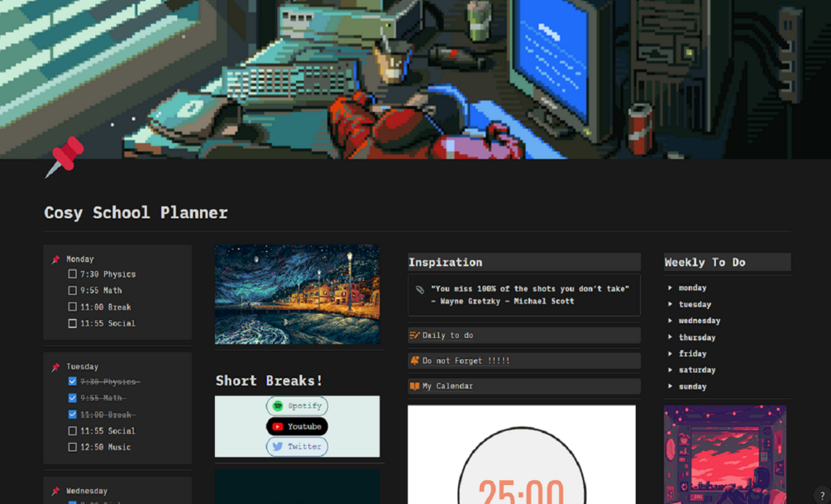831x504 pixels.
Task: Click the pin icon beside Tuesday
Action: 55,367
